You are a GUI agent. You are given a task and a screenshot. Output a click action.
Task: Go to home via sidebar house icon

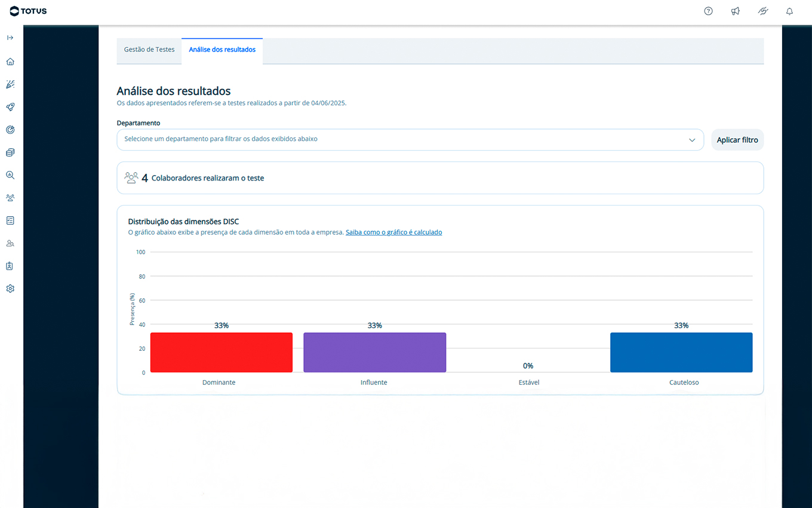10,62
